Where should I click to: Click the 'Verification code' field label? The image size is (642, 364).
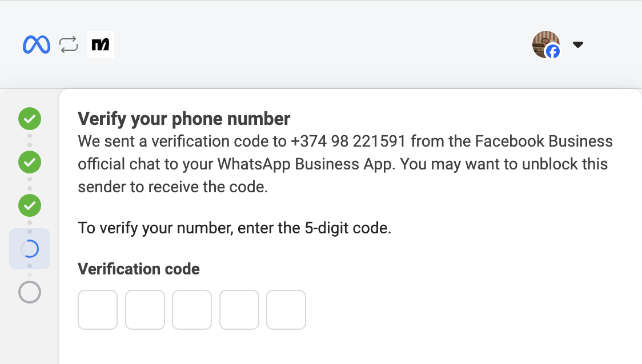click(x=139, y=269)
